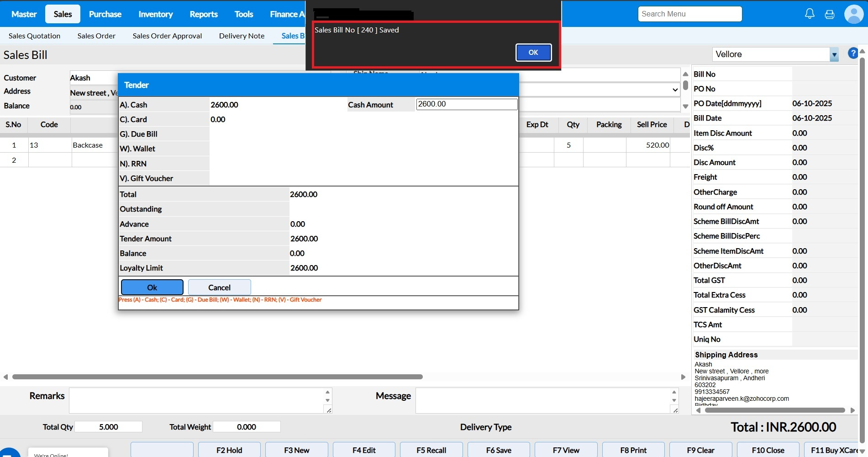Viewport: 868px width, 457px height.
Task: Click the up arrow of the customer panel scrollbar
Action: pos(685,74)
